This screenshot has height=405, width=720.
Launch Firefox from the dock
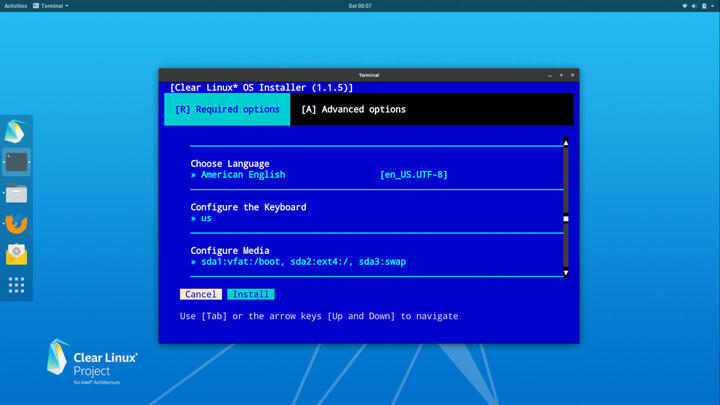tap(17, 224)
